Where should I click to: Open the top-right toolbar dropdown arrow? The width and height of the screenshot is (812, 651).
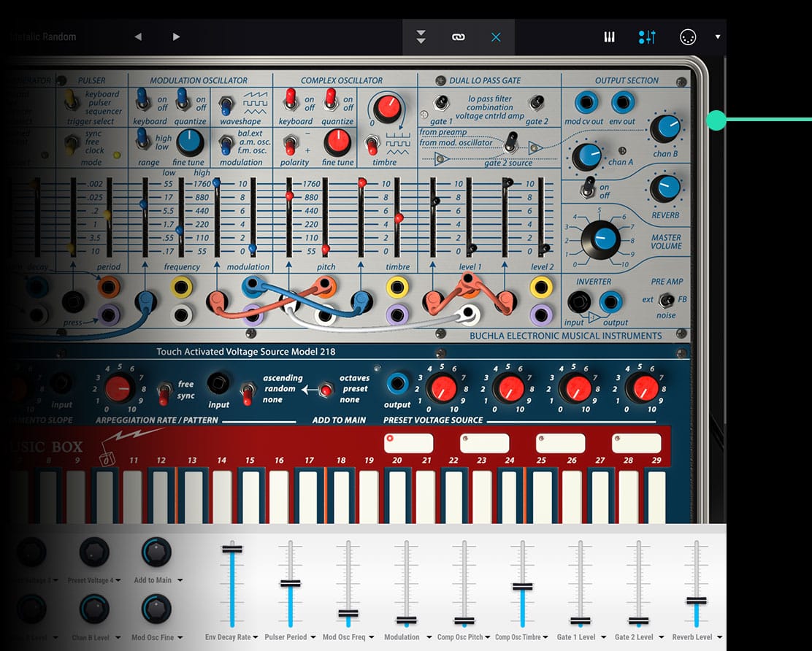[718, 36]
